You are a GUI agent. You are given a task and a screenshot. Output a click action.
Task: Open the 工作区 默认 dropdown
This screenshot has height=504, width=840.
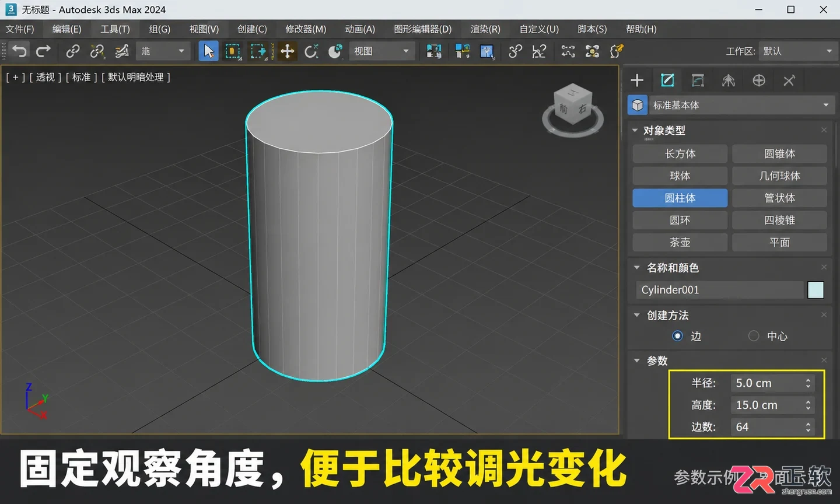797,51
